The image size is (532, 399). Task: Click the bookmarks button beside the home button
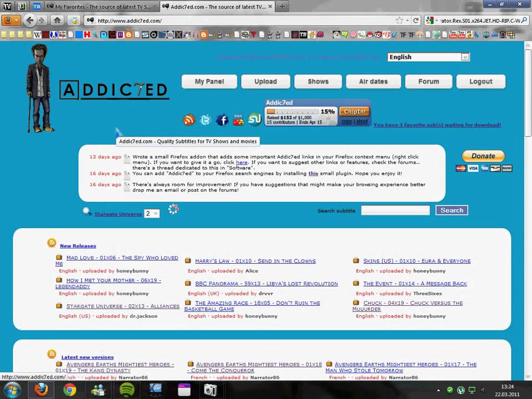point(74,21)
